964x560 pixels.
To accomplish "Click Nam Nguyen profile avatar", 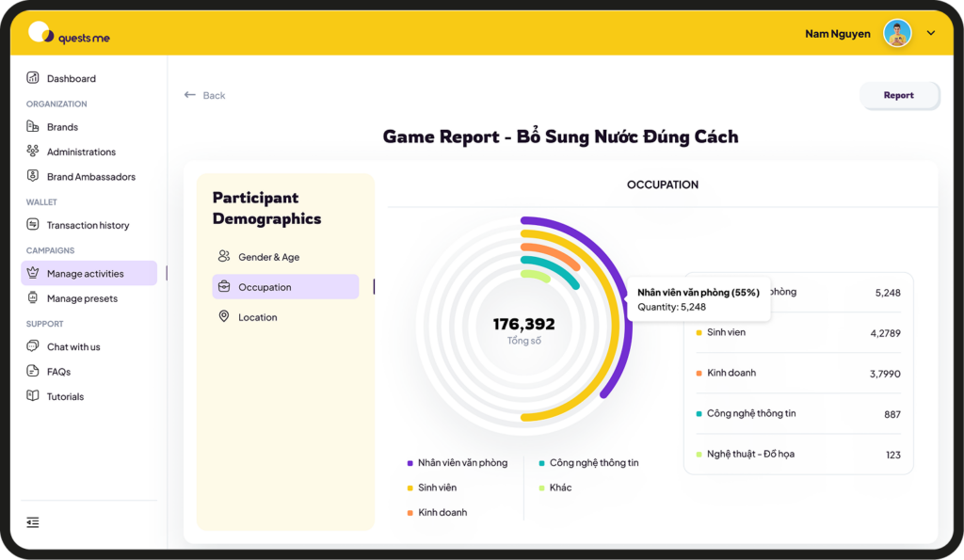I will pos(897,34).
